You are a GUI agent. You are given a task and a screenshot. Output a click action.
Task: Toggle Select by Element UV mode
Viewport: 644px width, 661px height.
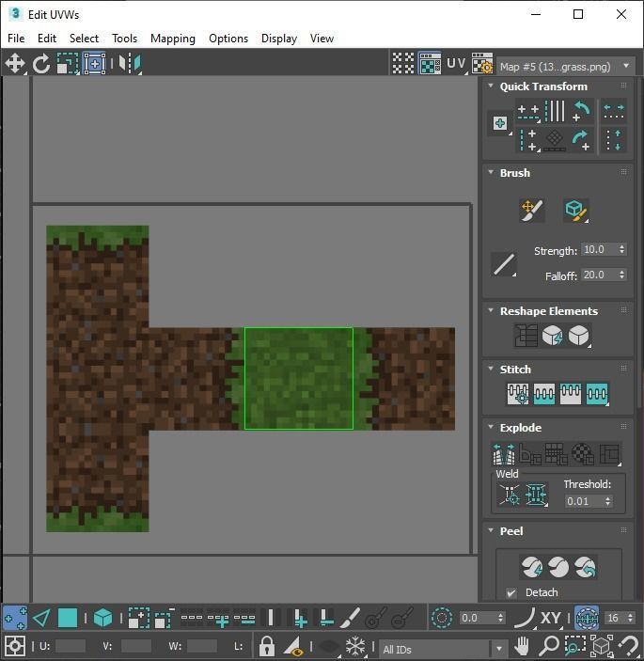click(102, 618)
